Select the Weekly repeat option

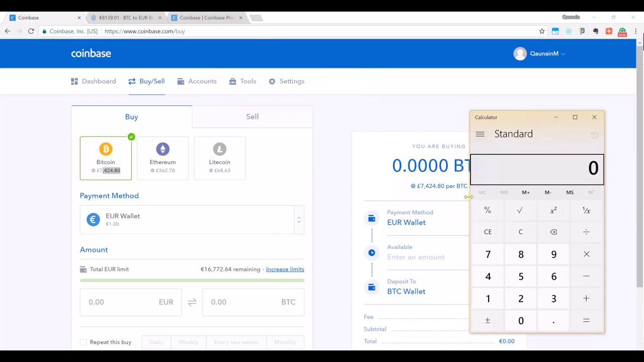tap(188, 342)
